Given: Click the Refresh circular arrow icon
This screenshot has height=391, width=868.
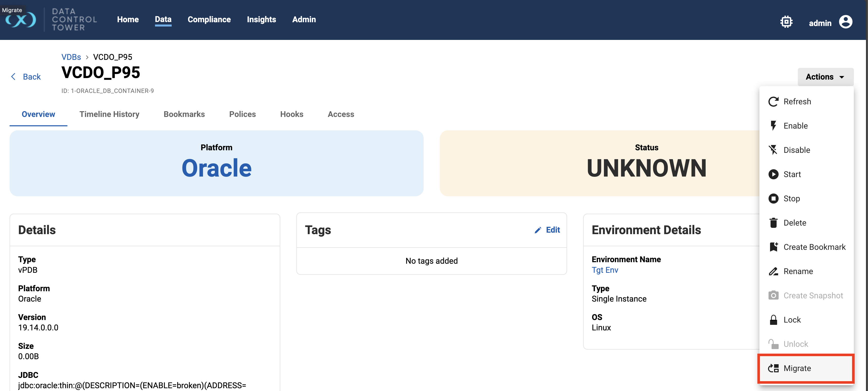Looking at the screenshot, I should 773,102.
